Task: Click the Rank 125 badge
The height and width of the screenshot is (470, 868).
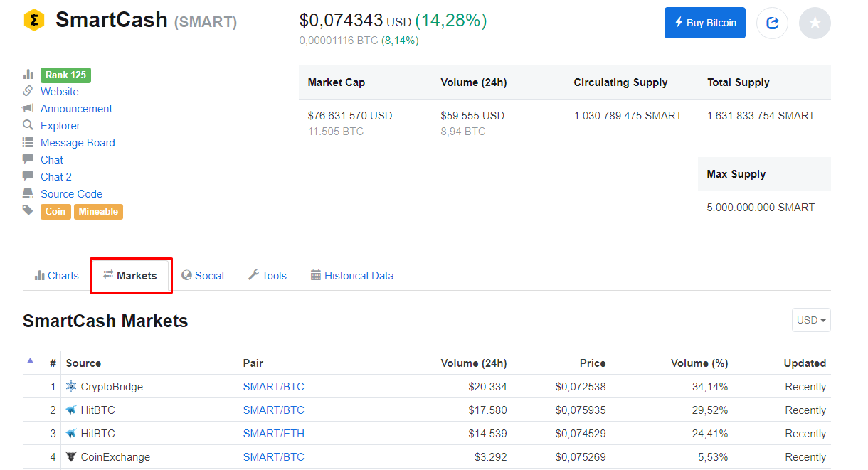Action: 65,75
